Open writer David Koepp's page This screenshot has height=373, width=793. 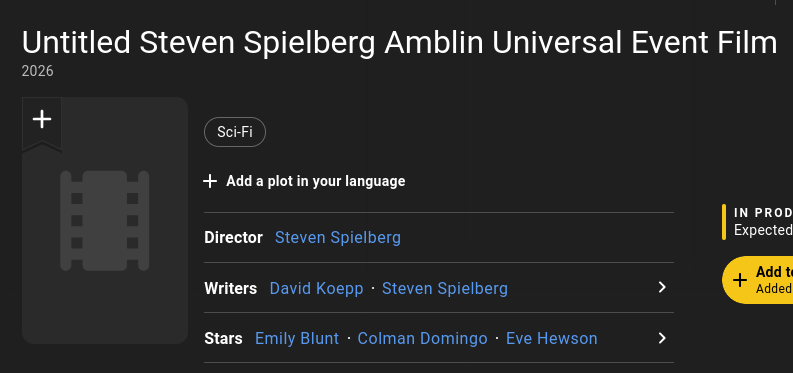pos(317,288)
